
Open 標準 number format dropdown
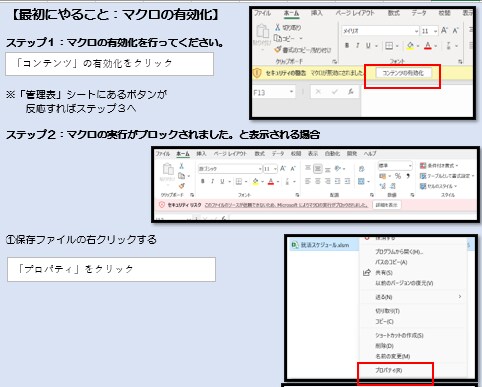[410, 166]
